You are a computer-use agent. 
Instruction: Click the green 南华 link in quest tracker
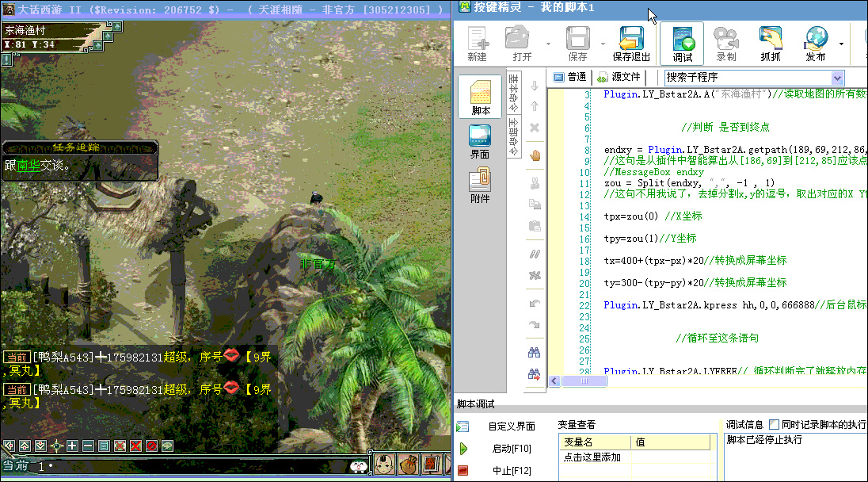[29, 165]
